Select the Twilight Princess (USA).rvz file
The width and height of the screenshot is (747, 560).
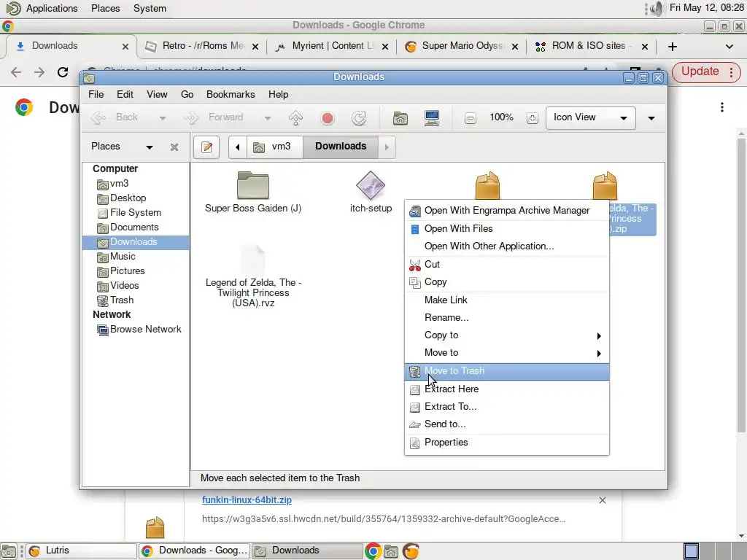point(253,276)
